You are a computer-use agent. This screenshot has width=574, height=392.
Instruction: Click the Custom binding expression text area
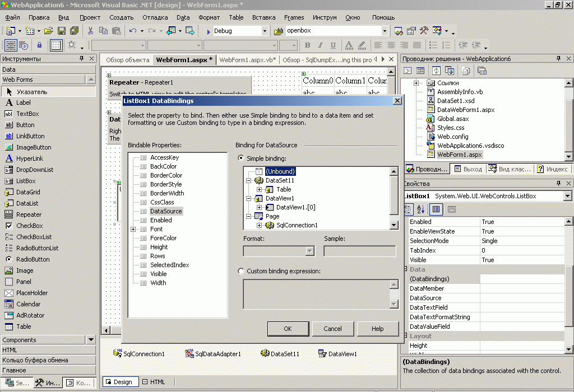[x=317, y=294]
